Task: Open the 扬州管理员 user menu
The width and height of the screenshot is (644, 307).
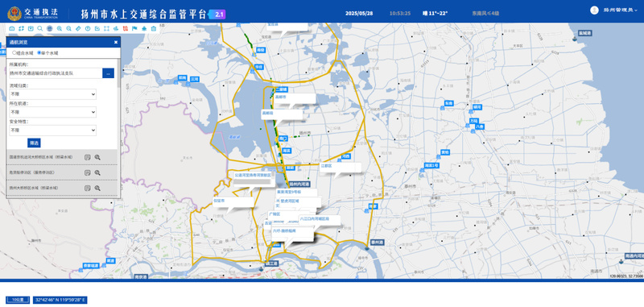Action: click(x=614, y=10)
